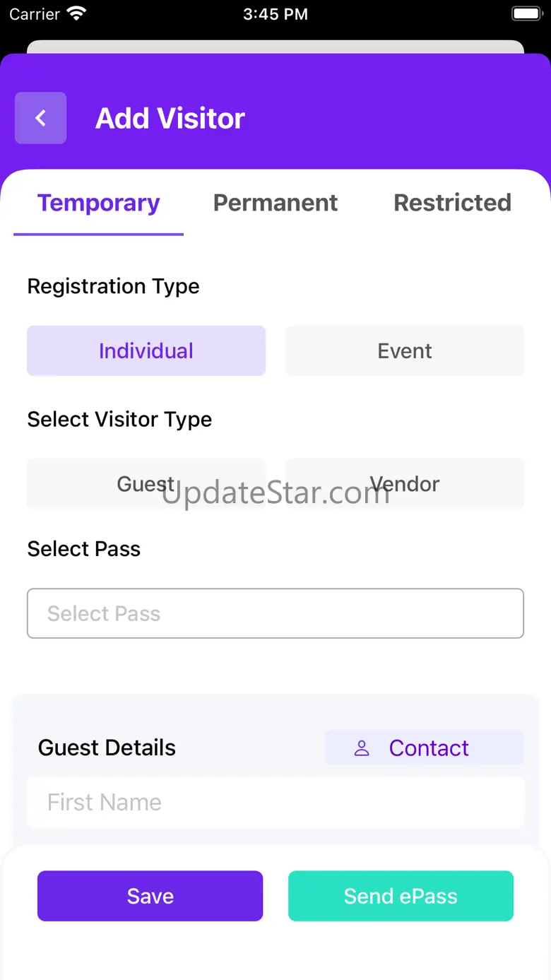The image size is (551, 980).
Task: Click the Send ePass button
Action: point(401,896)
